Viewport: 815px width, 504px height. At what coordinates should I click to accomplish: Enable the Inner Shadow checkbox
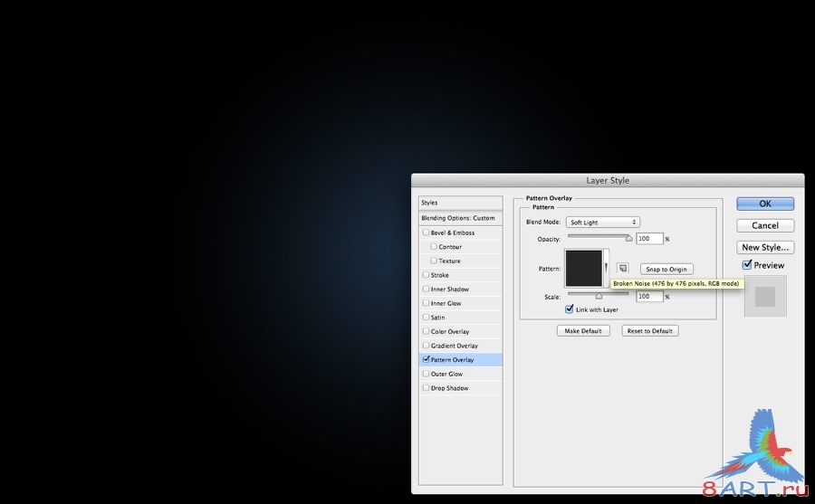point(427,289)
